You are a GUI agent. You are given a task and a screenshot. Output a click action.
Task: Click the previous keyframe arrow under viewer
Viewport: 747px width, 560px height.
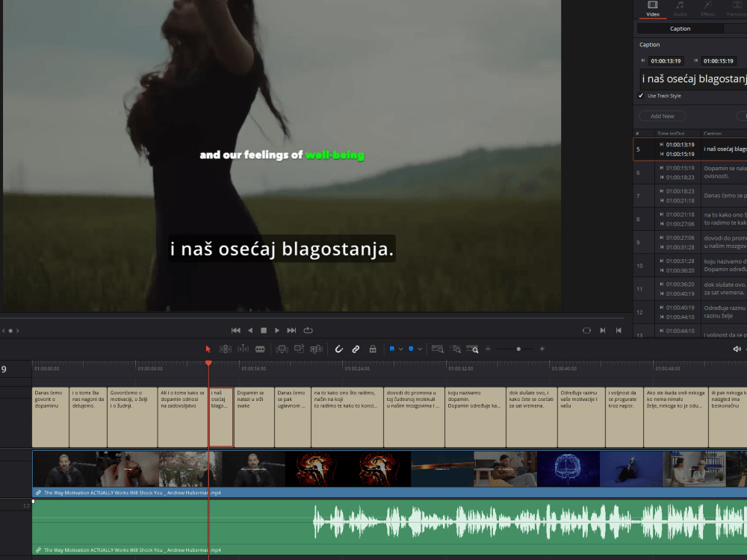coord(4,331)
